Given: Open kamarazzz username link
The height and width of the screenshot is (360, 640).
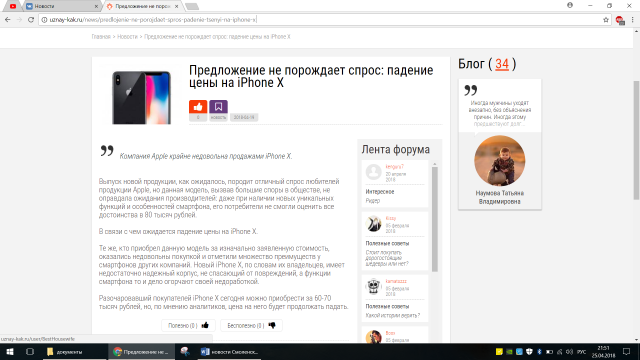Looking at the screenshot, I should pyautogui.click(x=396, y=281).
